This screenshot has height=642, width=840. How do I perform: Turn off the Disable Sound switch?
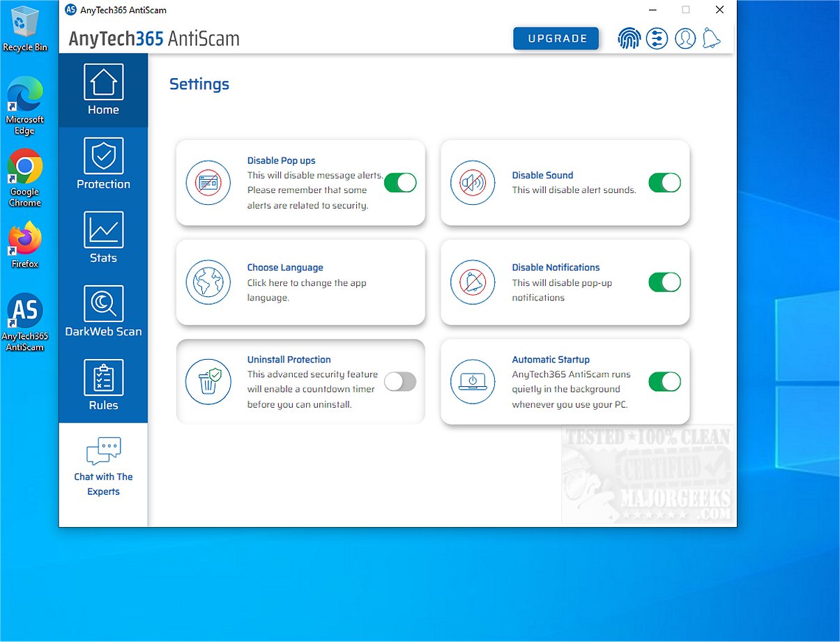point(665,183)
